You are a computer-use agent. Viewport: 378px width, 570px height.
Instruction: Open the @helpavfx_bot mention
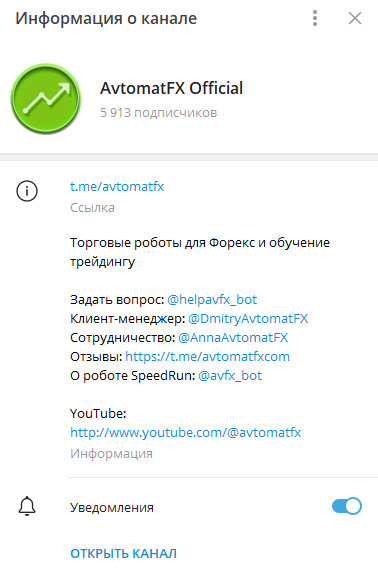(x=212, y=300)
